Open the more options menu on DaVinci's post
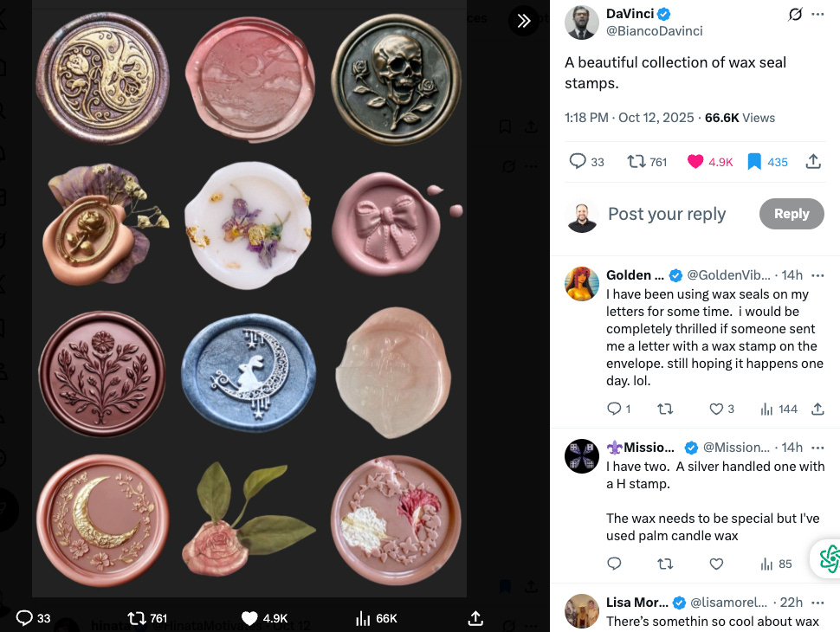Image resolution: width=840 pixels, height=632 pixels. point(817,14)
